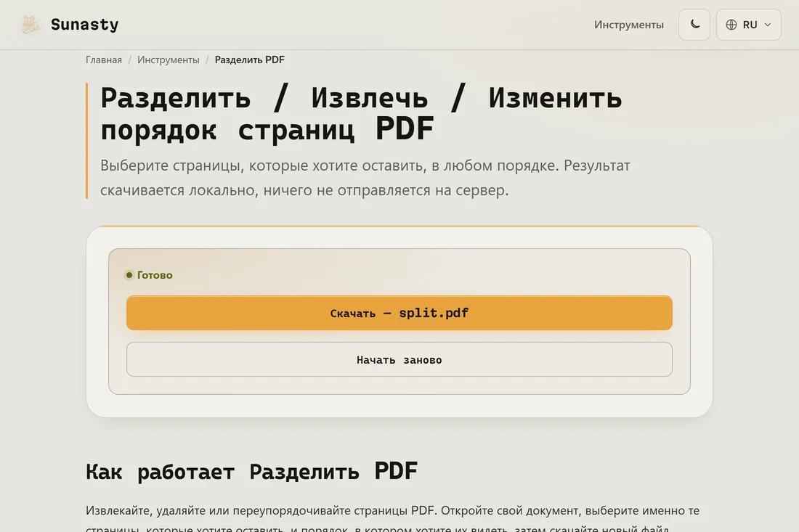Image resolution: width=799 pixels, height=532 pixels.
Task: Click the heading Как работает Разделить PDF
Action: (252, 472)
